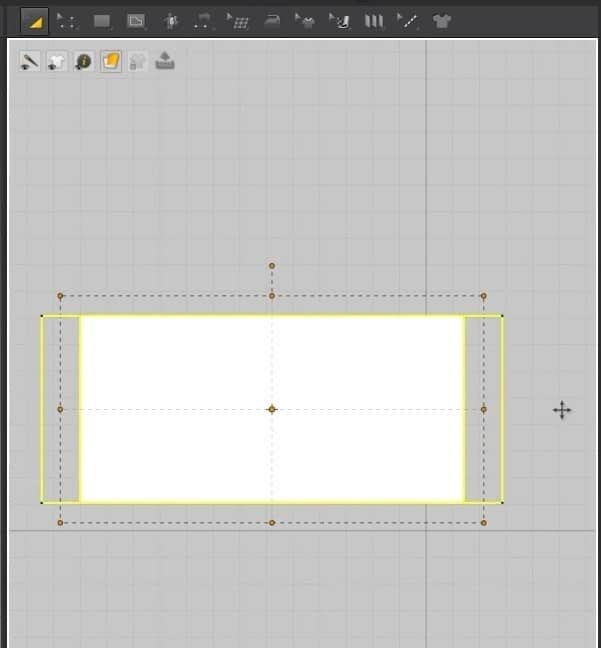601x648 pixels.
Task: Click the bottom-middle bounding box handle
Action: (x=272, y=523)
